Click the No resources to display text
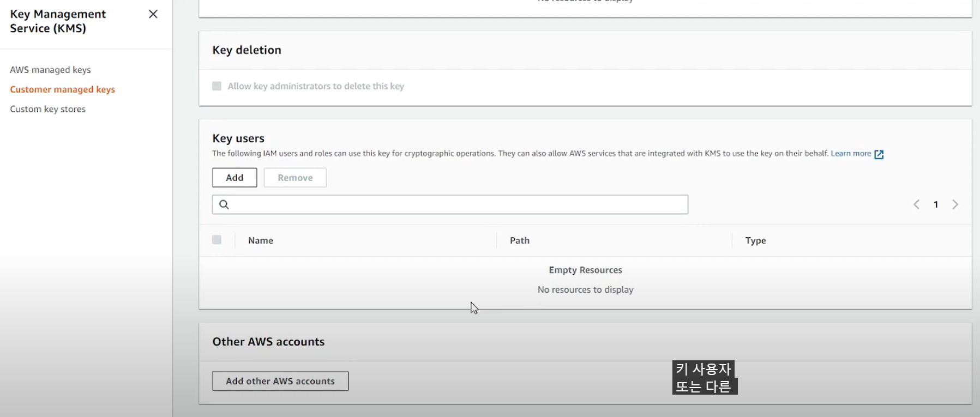The image size is (980, 417). [x=585, y=289]
